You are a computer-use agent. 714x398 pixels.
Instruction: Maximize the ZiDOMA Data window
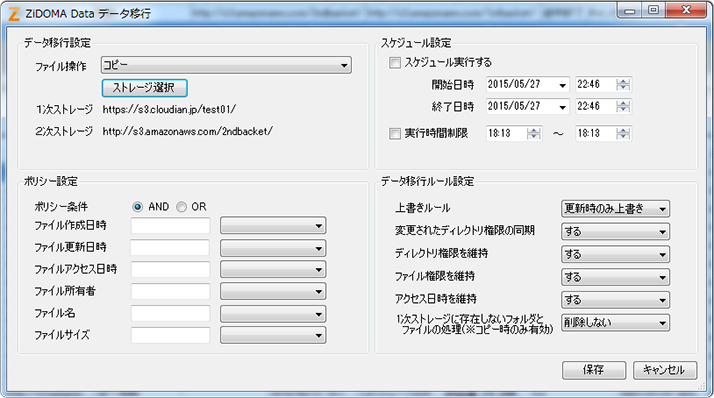point(654,10)
